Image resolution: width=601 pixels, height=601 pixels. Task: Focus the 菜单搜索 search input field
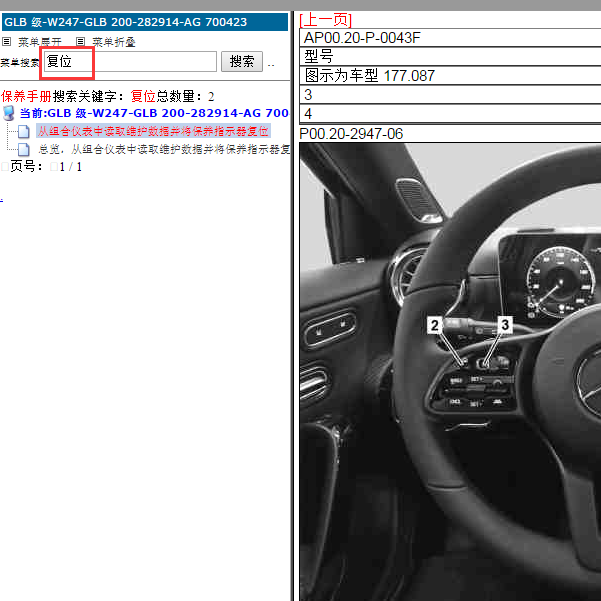tap(130, 61)
